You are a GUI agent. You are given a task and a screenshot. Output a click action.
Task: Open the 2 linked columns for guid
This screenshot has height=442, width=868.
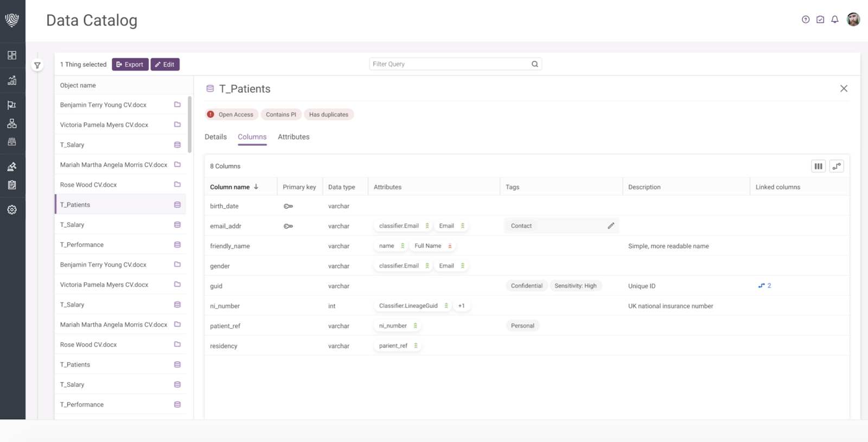coord(764,286)
